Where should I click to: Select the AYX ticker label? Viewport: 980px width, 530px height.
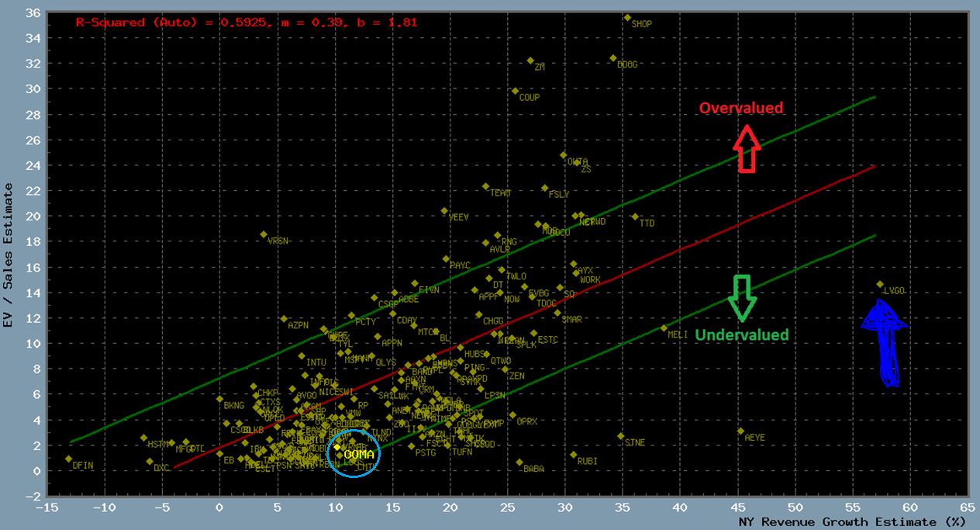click(585, 271)
